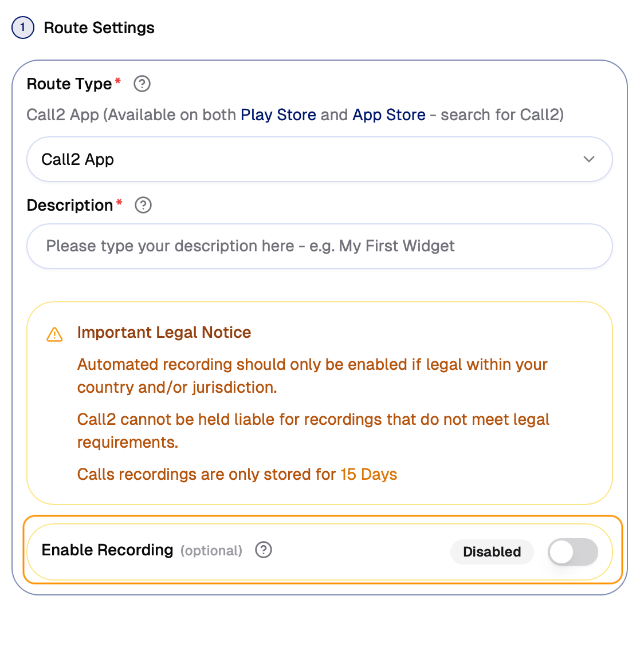Click the chevron arrow in Route Type selector
644x655 pixels.
588,159
